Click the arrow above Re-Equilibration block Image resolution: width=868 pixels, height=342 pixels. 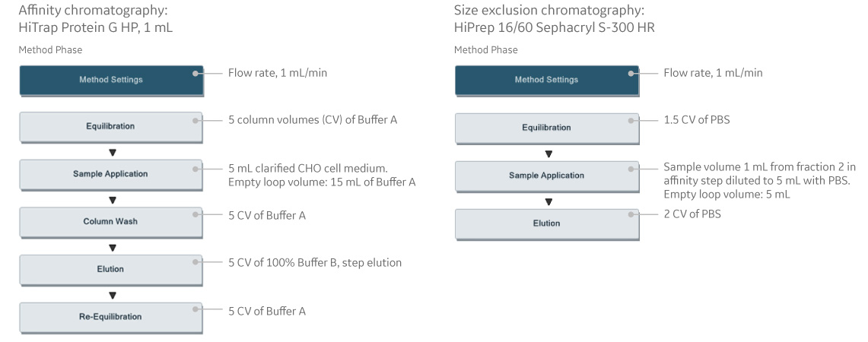pos(113,295)
